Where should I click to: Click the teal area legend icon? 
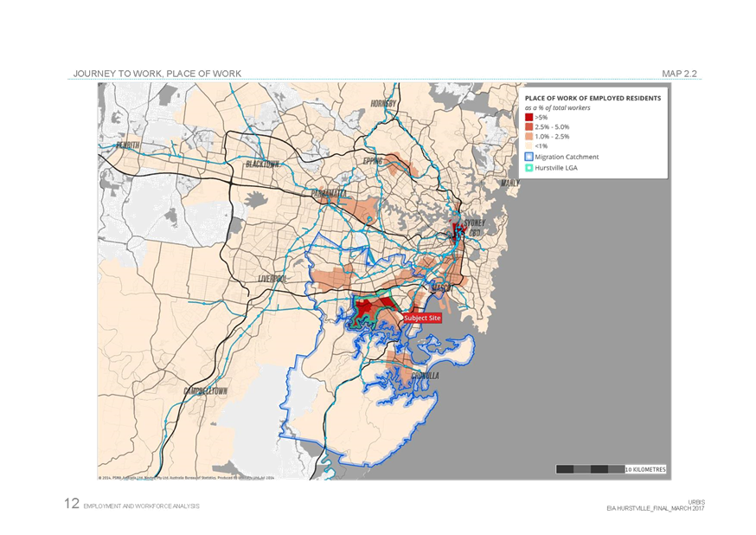pyautogui.click(x=529, y=169)
